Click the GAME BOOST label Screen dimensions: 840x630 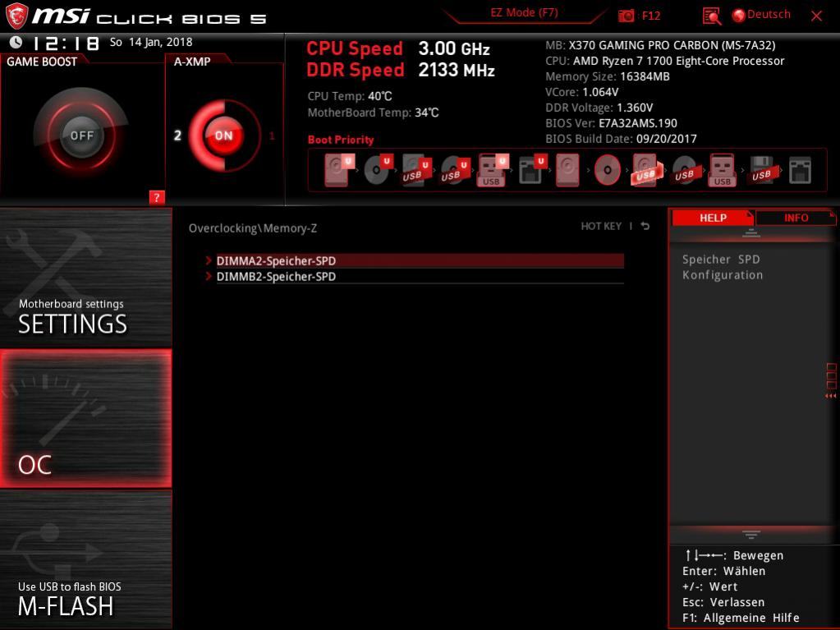click(42, 62)
